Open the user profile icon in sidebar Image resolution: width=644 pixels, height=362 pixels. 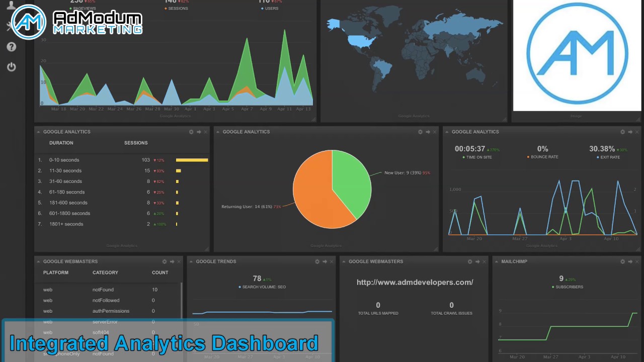pos(11,5)
